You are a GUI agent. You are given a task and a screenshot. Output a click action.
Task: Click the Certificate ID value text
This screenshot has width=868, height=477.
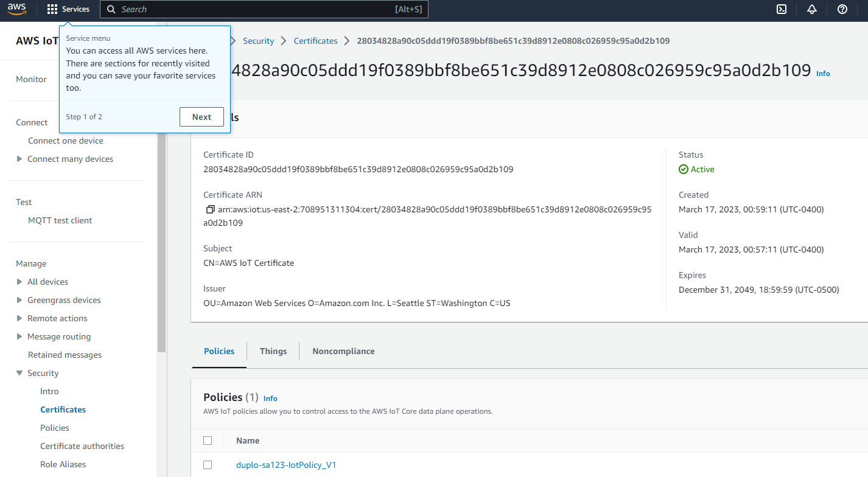coord(358,170)
